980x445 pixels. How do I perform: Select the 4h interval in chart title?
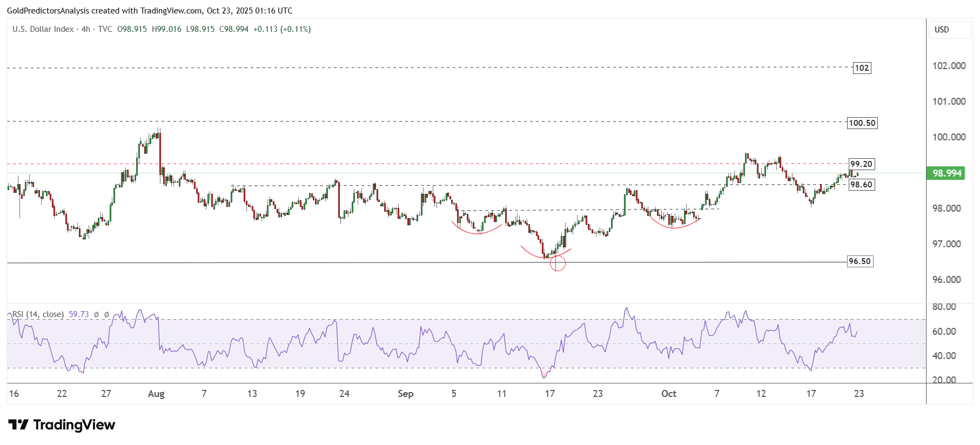pos(85,29)
